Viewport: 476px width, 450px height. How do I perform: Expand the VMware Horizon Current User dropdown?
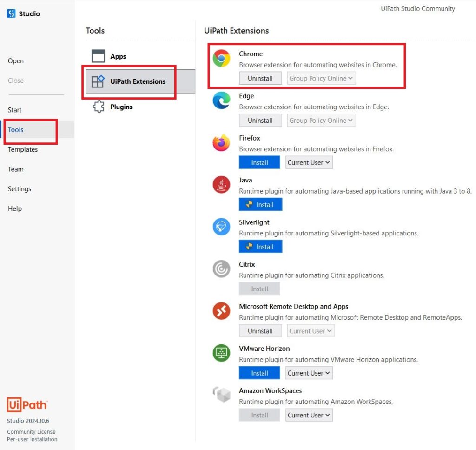pyautogui.click(x=309, y=373)
